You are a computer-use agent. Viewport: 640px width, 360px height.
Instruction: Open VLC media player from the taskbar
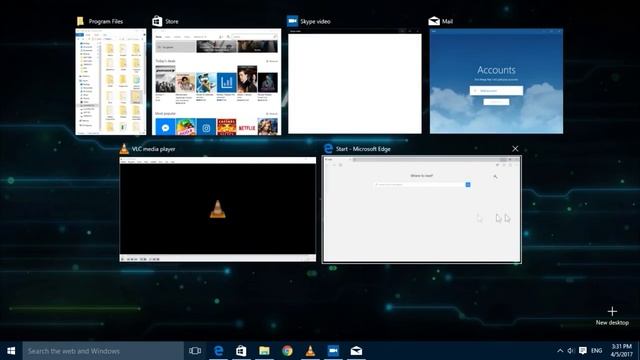[310, 351]
